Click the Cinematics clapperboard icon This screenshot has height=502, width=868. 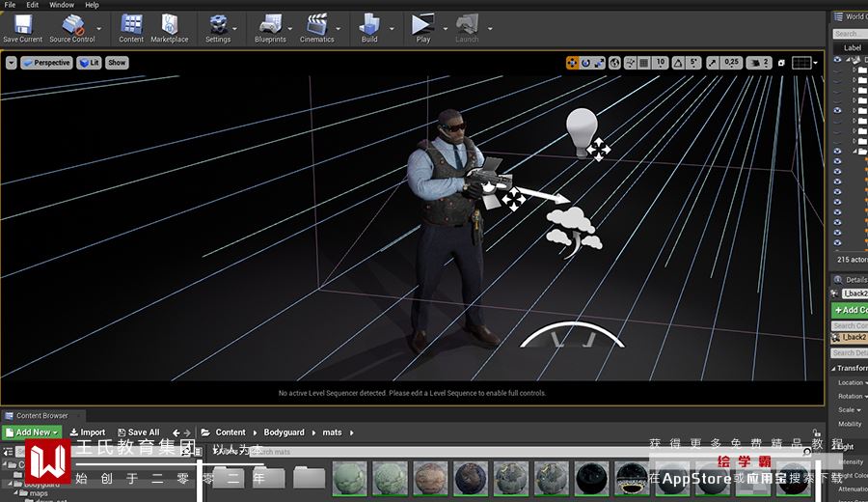click(316, 28)
